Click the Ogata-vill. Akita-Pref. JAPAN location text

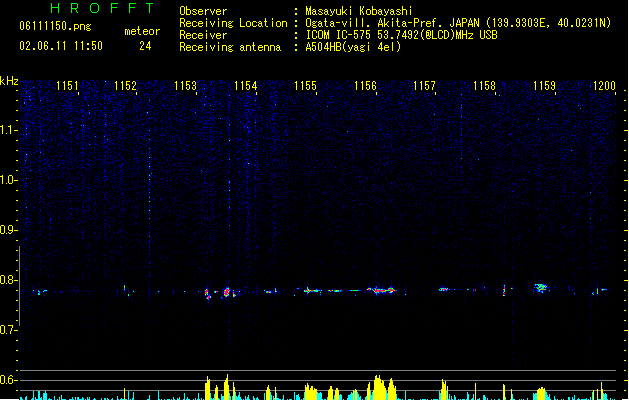(x=458, y=23)
